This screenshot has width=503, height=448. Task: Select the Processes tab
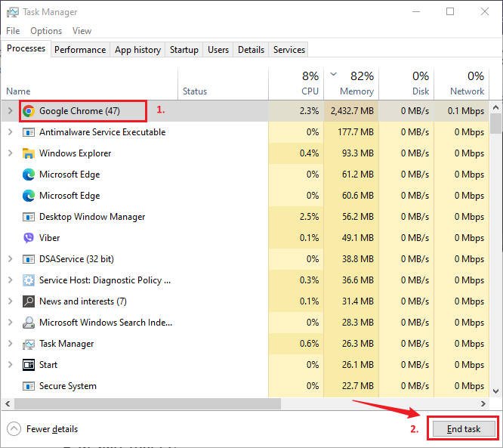click(x=26, y=48)
